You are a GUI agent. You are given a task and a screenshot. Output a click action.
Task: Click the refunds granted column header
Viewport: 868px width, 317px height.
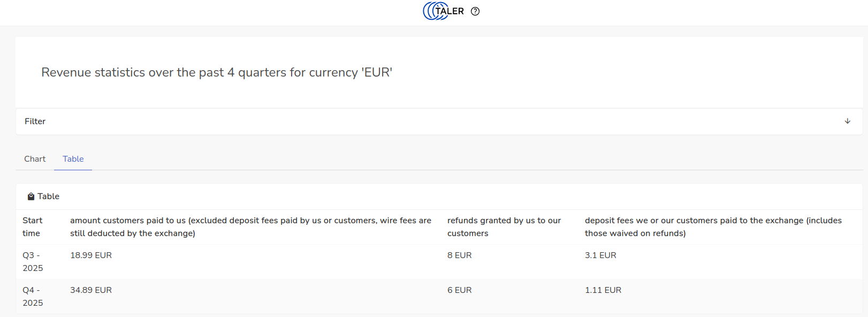coord(504,227)
